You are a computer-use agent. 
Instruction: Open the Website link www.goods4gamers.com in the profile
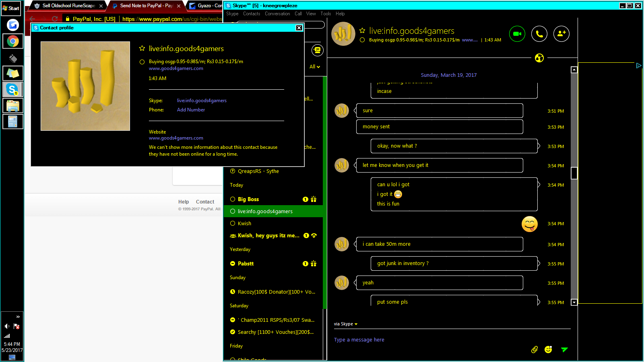pos(176,138)
